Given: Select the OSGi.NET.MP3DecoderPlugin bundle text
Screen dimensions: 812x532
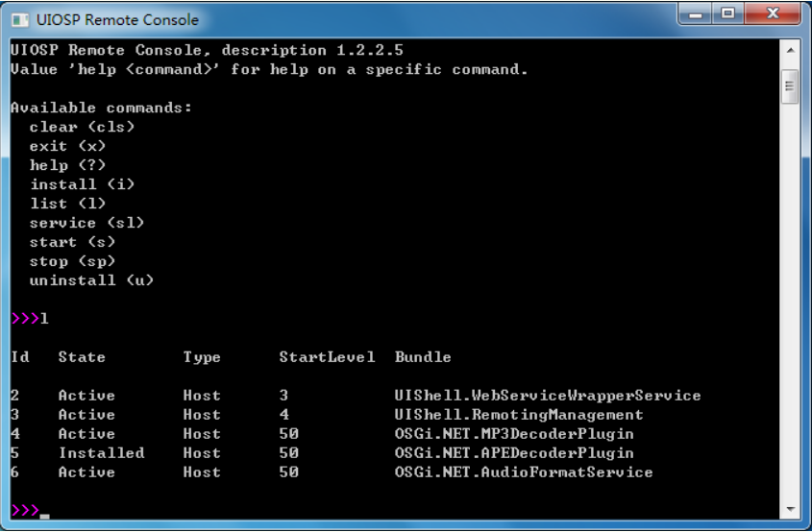Looking at the screenshot, I should (x=514, y=434).
